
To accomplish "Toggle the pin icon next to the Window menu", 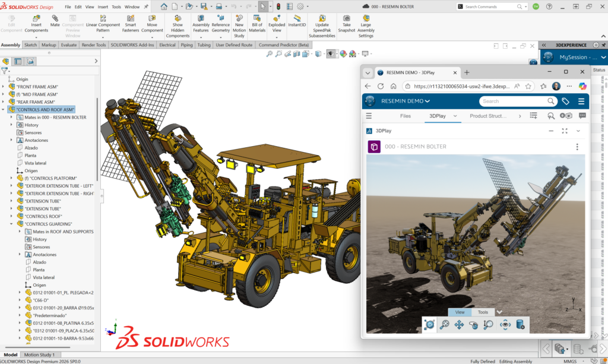I will pos(146,7).
